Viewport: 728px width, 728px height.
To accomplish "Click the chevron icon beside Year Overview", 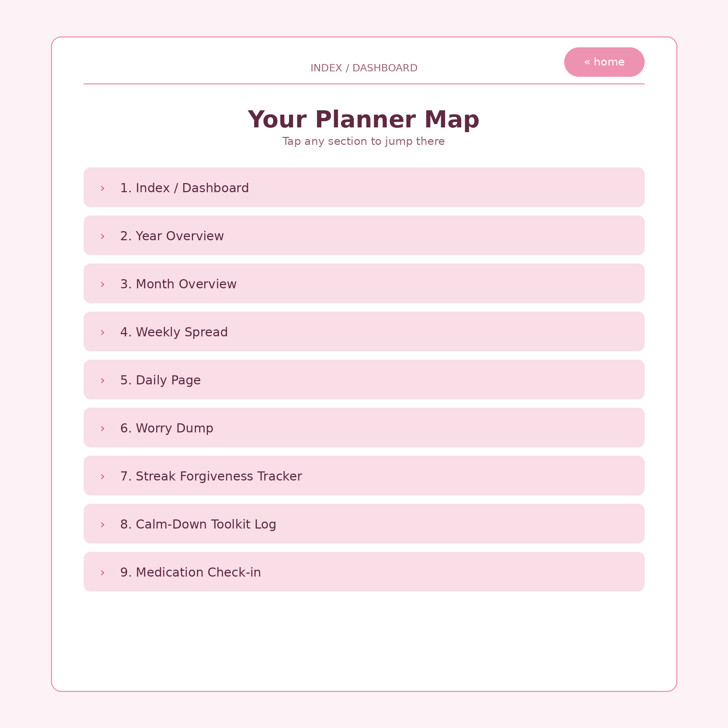I will click(103, 236).
